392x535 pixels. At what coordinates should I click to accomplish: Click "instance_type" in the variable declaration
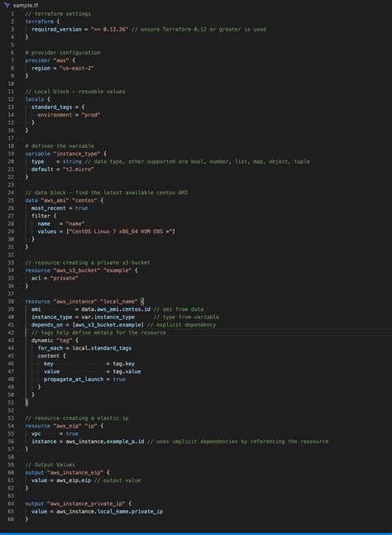point(76,154)
